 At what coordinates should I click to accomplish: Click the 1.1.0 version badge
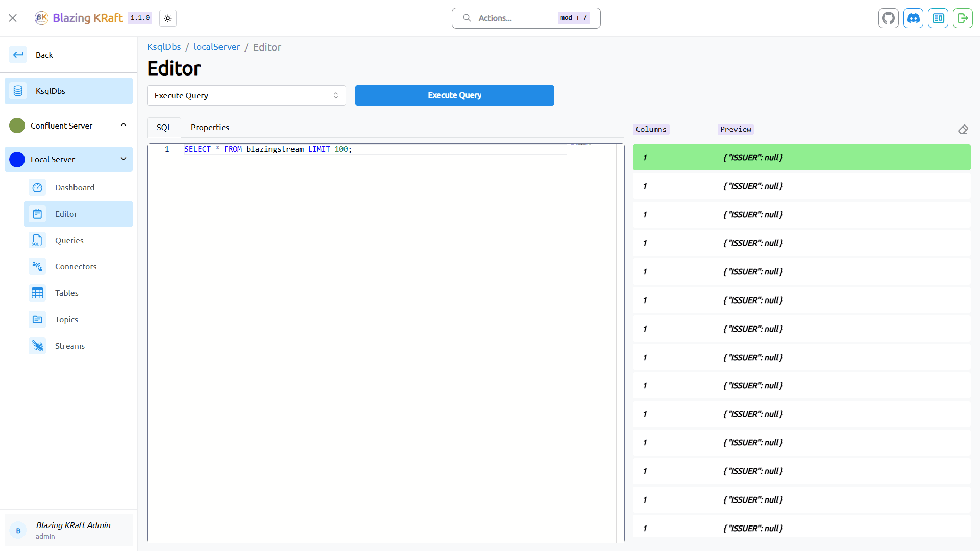[x=140, y=18]
